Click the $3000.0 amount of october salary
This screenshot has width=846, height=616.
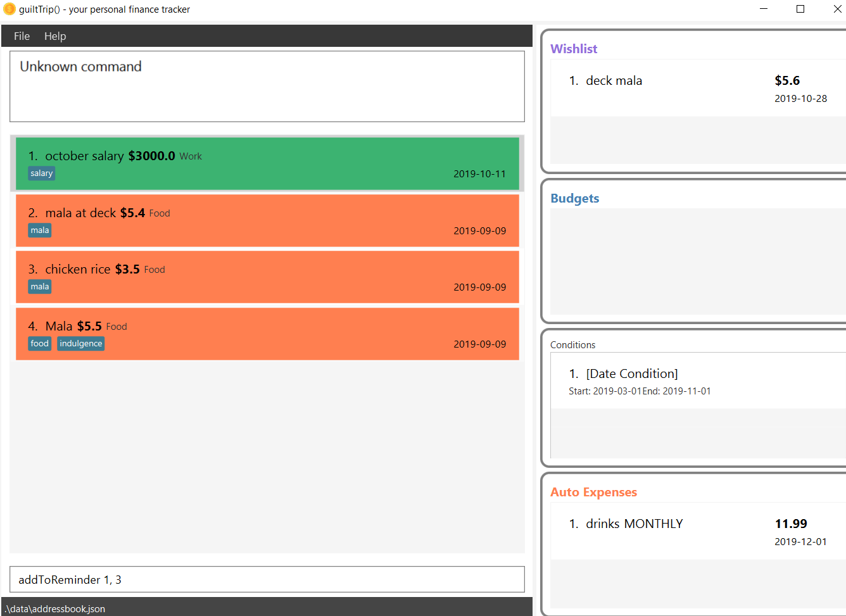(x=152, y=156)
